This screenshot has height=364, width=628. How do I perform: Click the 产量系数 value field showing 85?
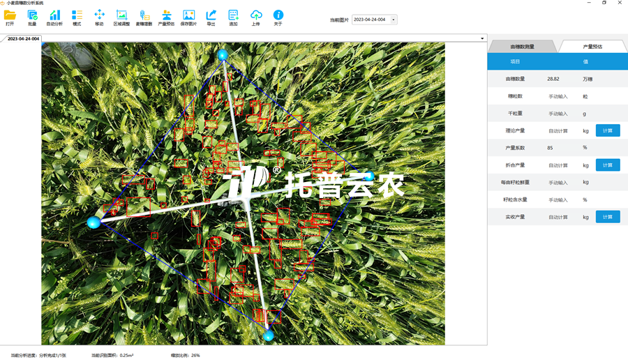558,148
